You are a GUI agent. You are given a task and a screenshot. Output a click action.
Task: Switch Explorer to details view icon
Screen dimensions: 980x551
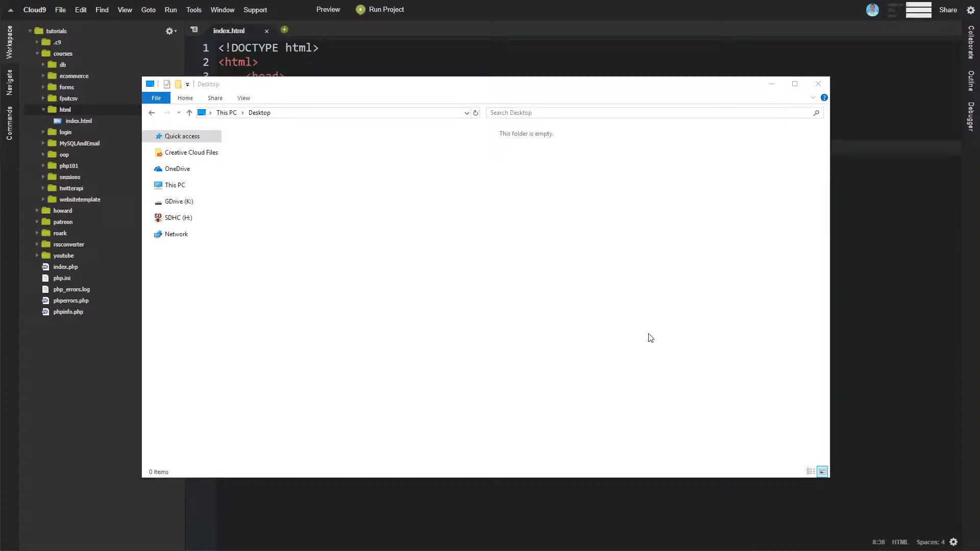(811, 471)
